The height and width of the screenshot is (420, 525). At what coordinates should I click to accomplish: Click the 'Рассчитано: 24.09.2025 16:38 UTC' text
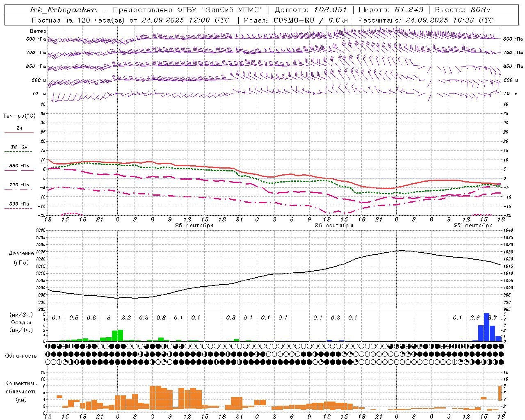click(x=426, y=20)
